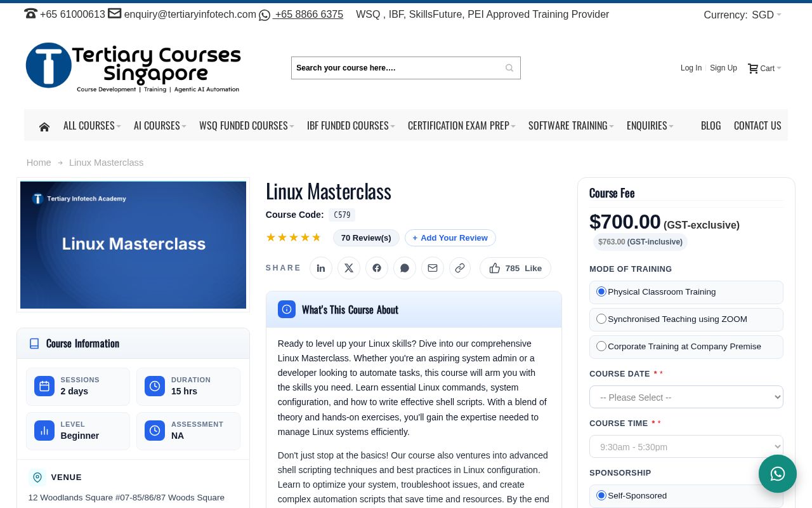Copy course link icon
812x508 pixels.
(460, 268)
